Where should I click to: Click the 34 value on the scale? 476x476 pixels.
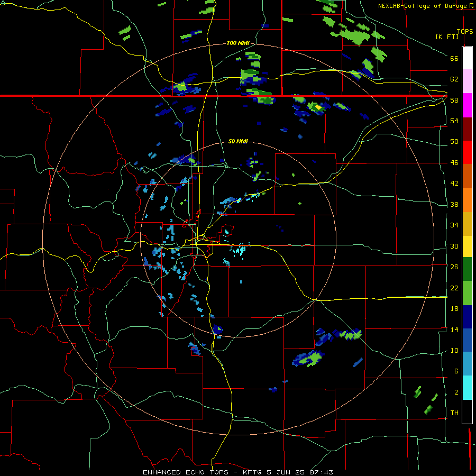tap(454, 225)
